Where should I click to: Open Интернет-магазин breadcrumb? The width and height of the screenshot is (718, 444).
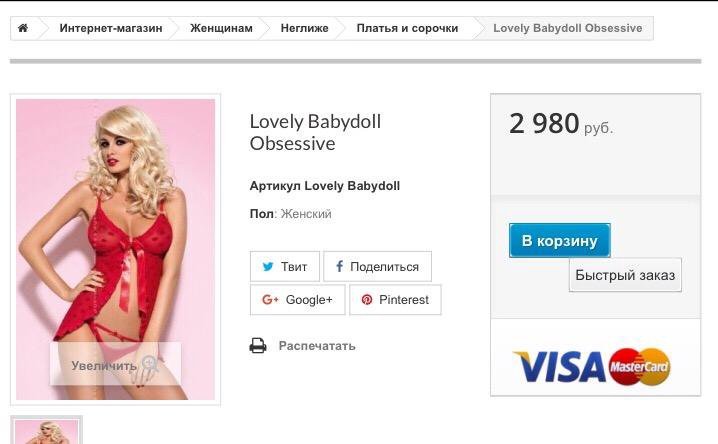111,28
